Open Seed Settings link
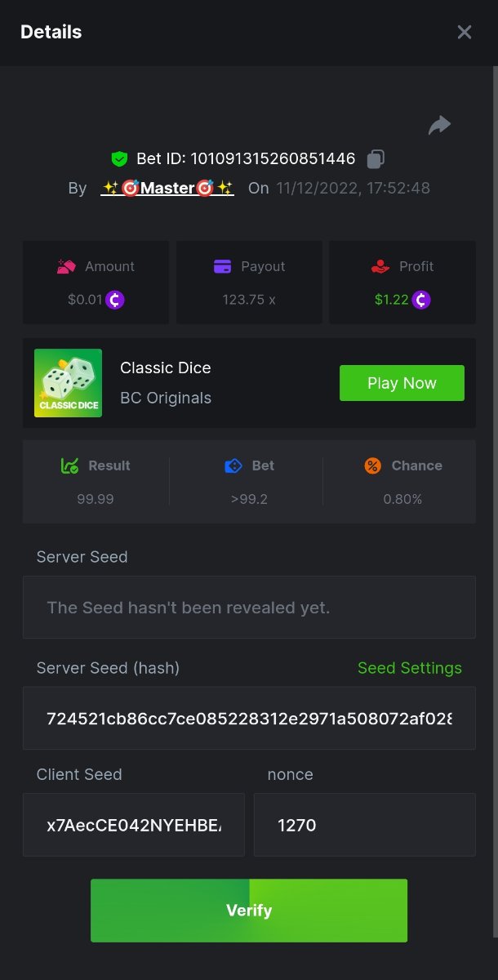This screenshot has height=980, width=498. point(410,668)
